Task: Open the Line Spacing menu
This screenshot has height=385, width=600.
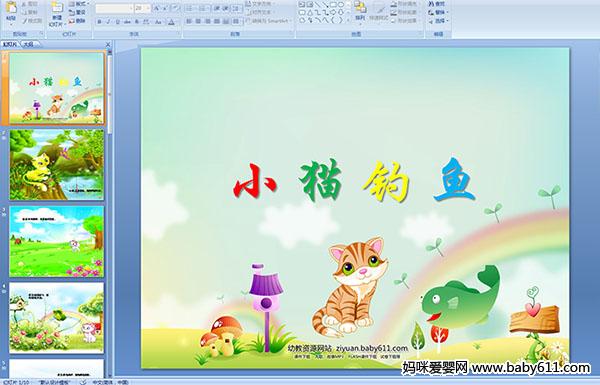Action: coord(237,8)
